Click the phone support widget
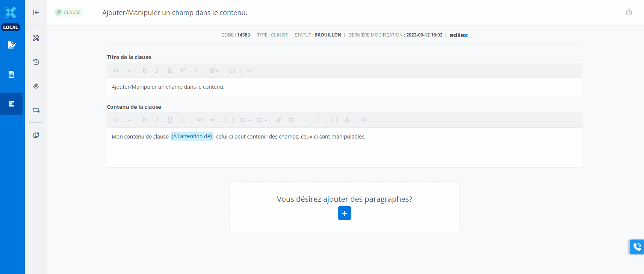This screenshot has width=644, height=274. pyautogui.click(x=637, y=247)
